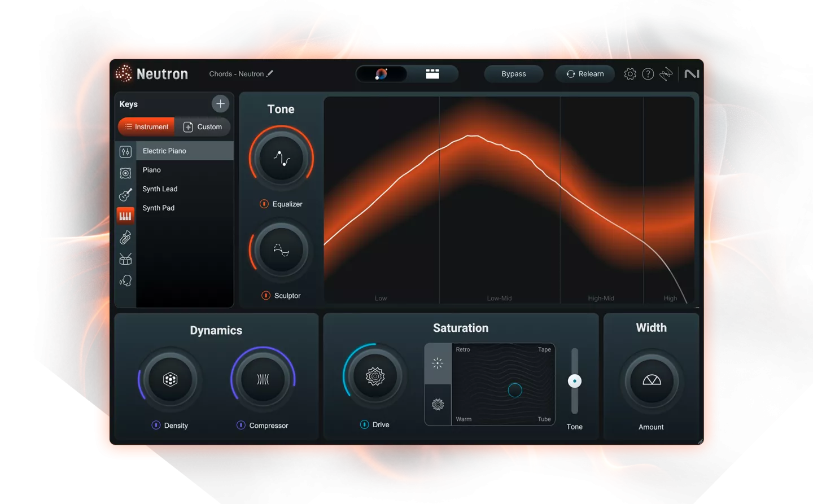This screenshot has width=813, height=504.
Task: Click the plus button beside Keys
Action: click(x=220, y=104)
